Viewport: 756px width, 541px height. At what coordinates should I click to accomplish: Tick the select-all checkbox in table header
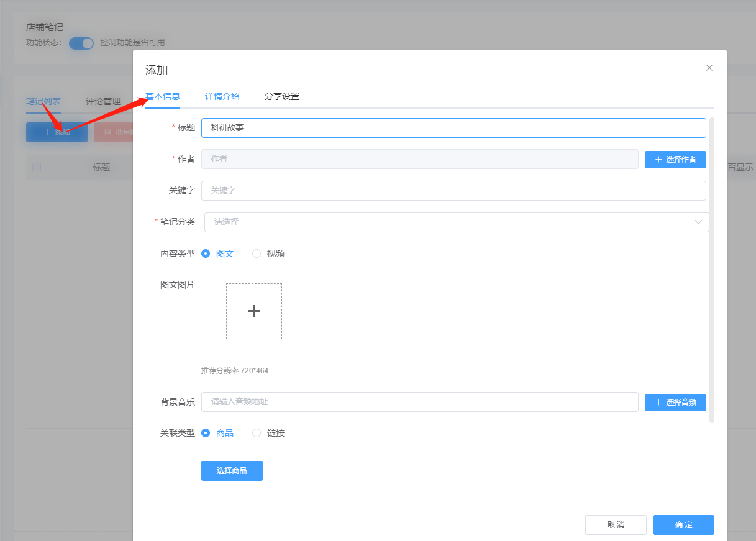37,167
